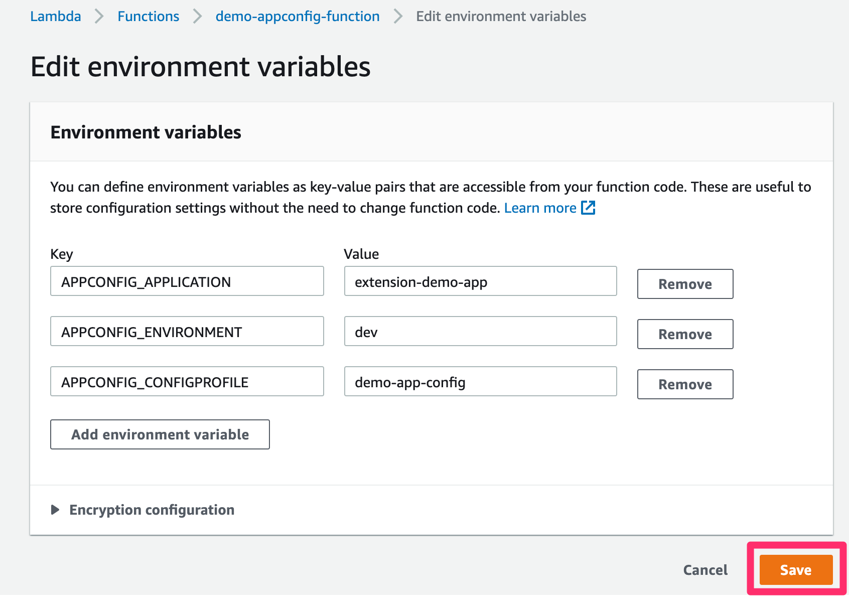849x616 pixels.
Task: Edit the extension-demo-app value field
Action: coord(480,281)
